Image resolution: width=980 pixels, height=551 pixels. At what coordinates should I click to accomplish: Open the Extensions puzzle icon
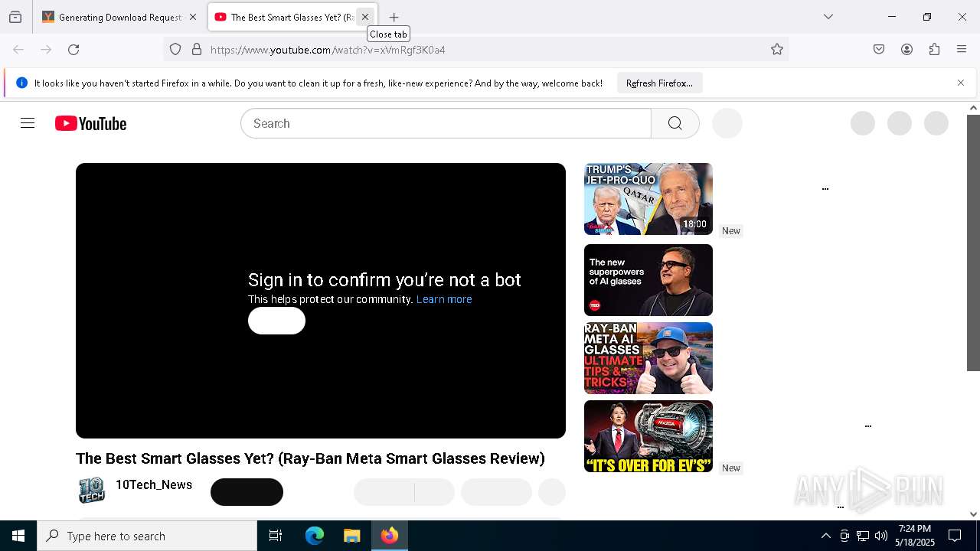tap(934, 50)
